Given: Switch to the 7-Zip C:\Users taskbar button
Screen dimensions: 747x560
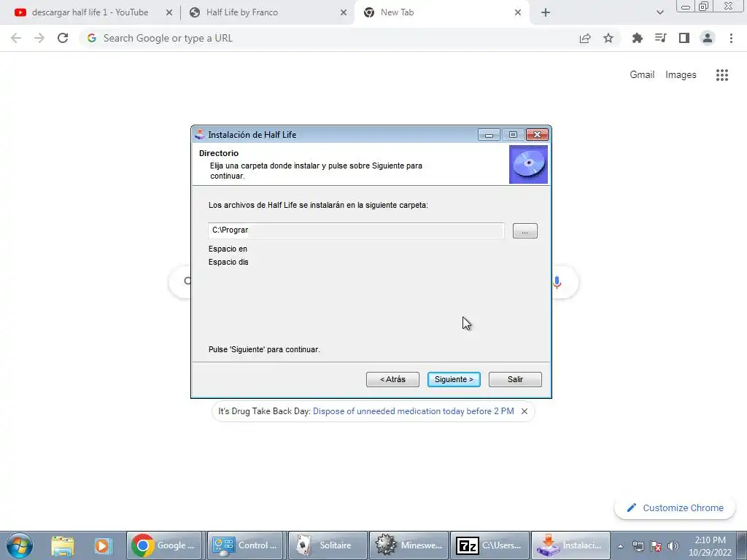Looking at the screenshot, I should click(488, 545).
